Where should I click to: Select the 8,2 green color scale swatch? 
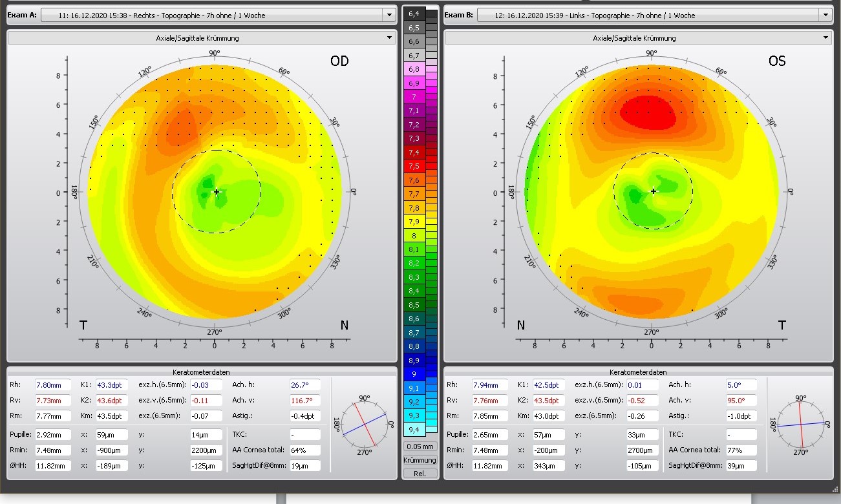point(414,263)
